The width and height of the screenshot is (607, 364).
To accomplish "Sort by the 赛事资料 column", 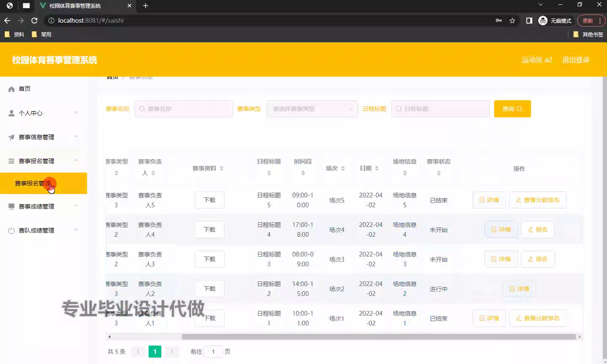I will click(x=221, y=169).
